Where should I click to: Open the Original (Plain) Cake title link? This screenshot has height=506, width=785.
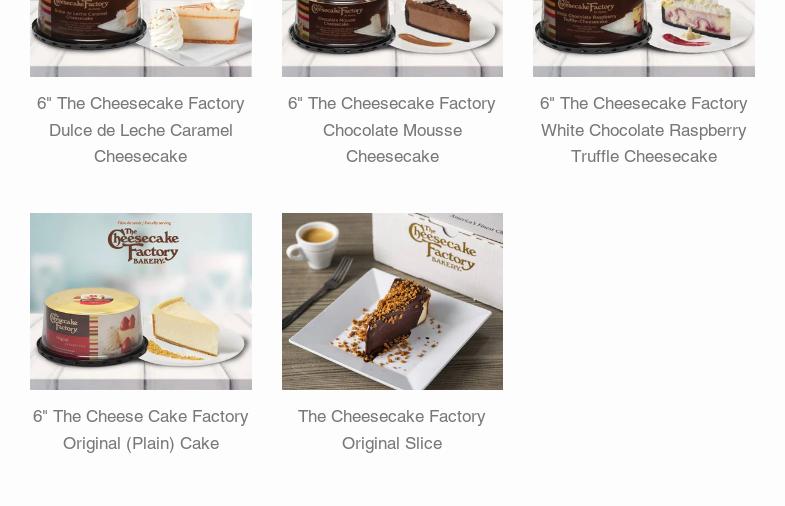[x=141, y=430]
